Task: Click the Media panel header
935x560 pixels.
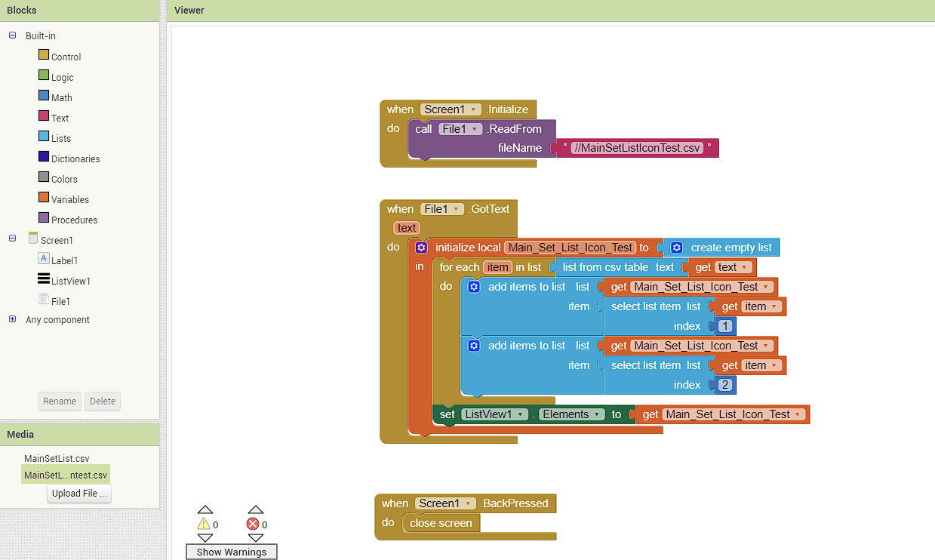Action: pos(79,435)
